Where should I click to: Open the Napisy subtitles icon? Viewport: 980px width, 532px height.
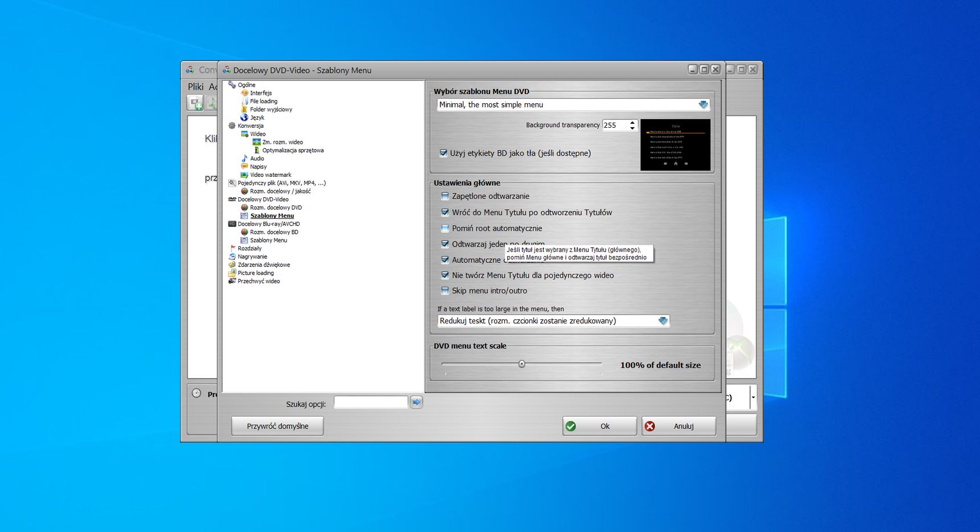[244, 166]
